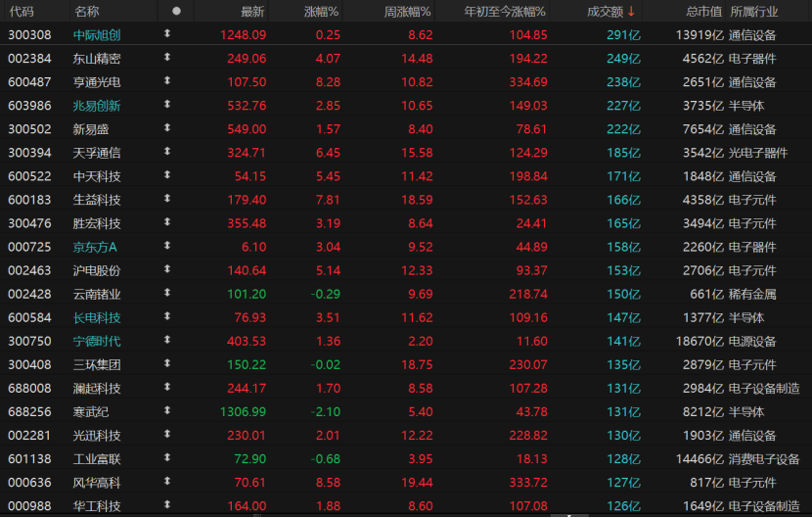Open stock 兆易创新
The width and height of the screenshot is (812, 518).
[x=97, y=106]
